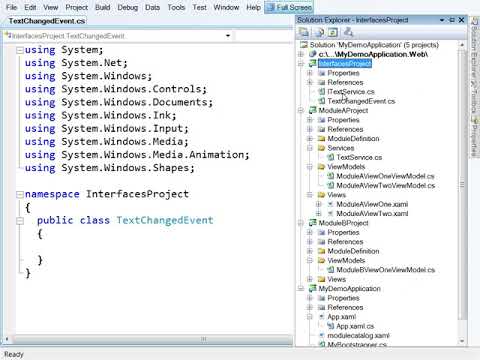Click the ModuleBProject project icon
Image resolution: width=480 pixels, height=360 pixels.
tap(313, 223)
